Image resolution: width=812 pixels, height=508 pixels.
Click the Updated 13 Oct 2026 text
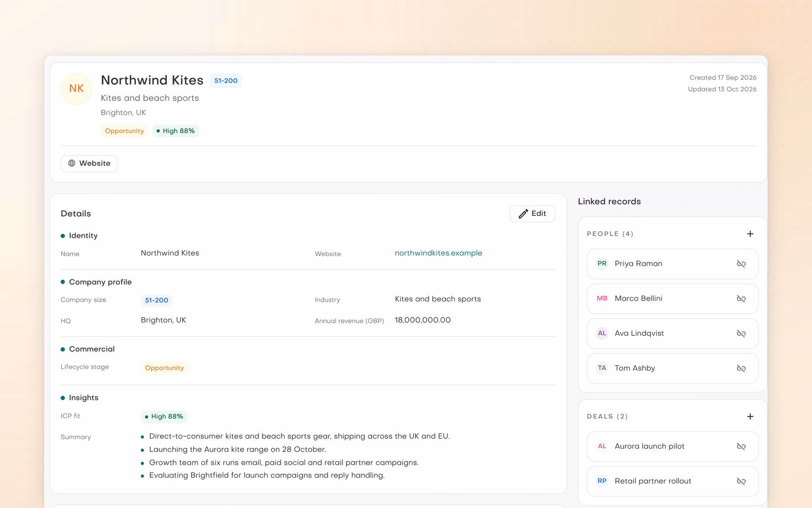pyautogui.click(x=722, y=89)
